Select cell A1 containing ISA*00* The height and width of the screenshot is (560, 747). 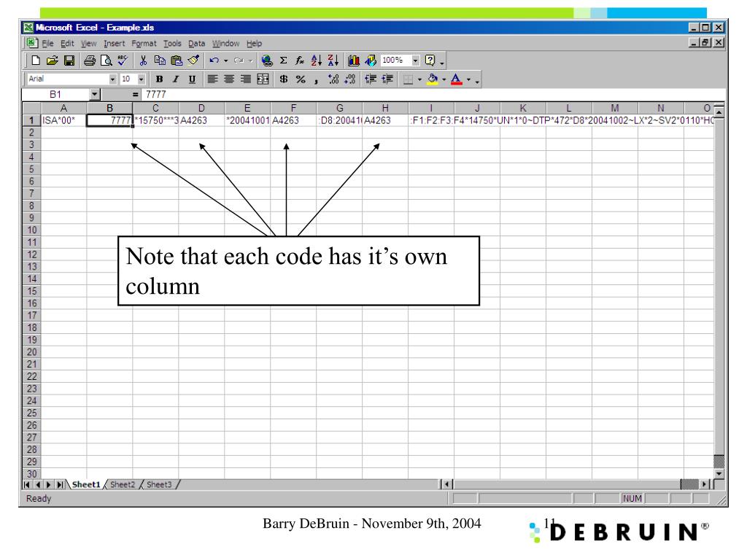click(64, 120)
